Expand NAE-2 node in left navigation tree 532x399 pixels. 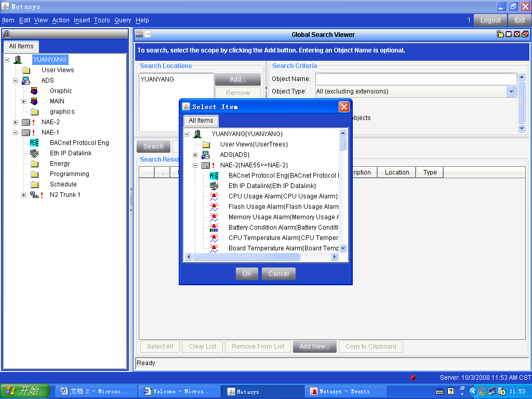[x=16, y=122]
